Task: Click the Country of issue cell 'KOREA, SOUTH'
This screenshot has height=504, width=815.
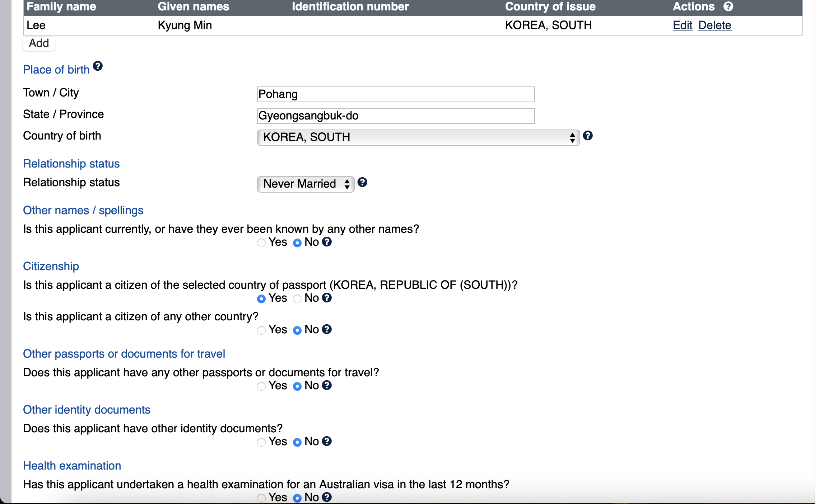Action: (548, 25)
